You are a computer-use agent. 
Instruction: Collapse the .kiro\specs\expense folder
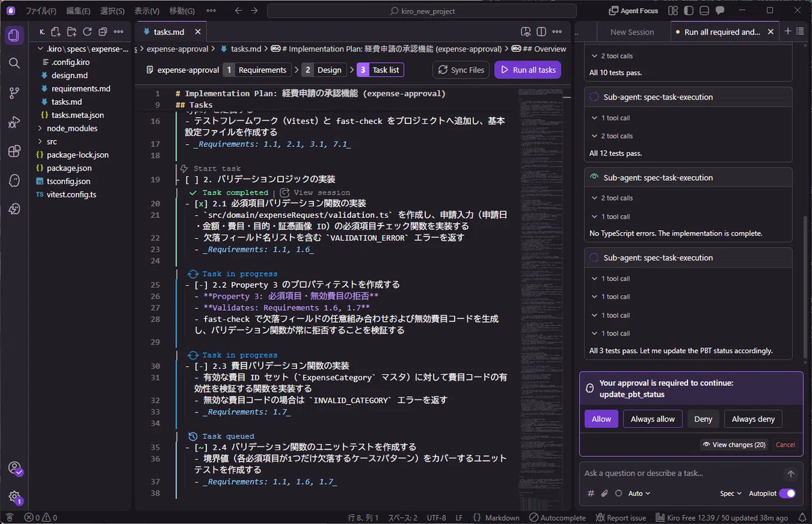tap(83, 49)
